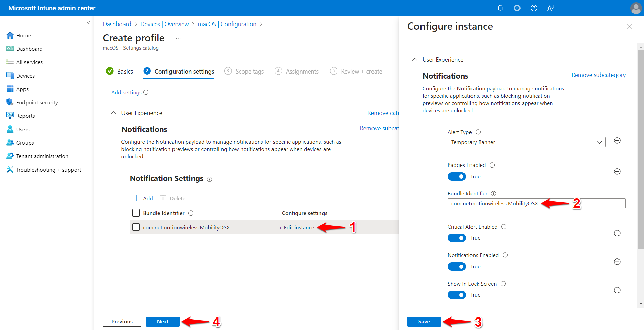
Task: Open Apps in sidebar
Action: pyautogui.click(x=22, y=89)
